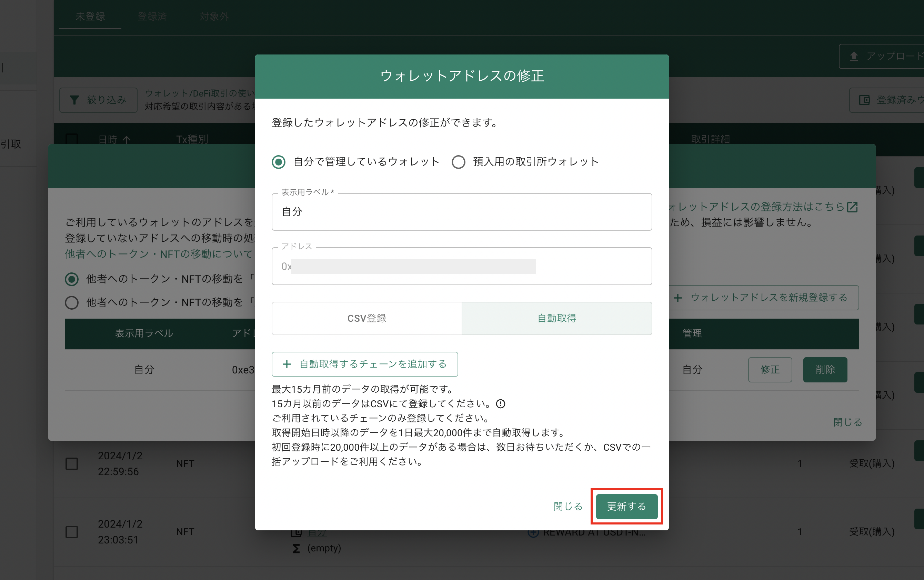Click the 管理 column header
Viewport: 924px width, 580px height.
coord(692,333)
